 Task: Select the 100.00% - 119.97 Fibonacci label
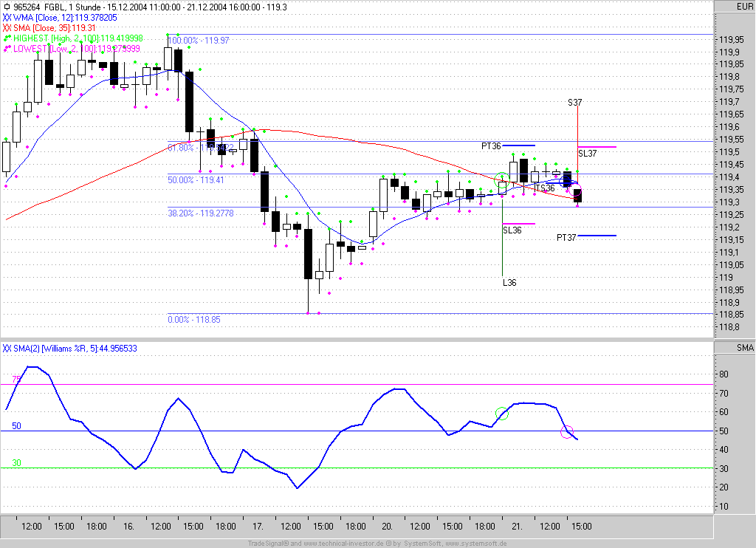pyautogui.click(x=199, y=40)
